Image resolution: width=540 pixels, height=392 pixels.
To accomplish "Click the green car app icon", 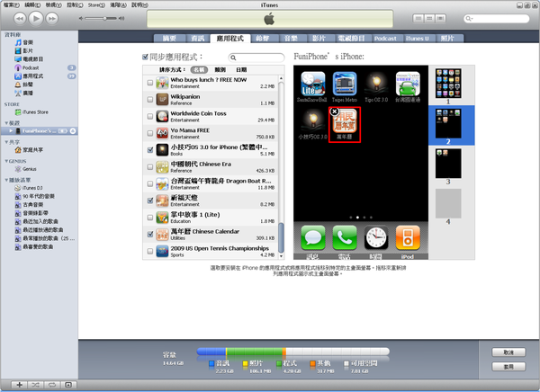I will [x=408, y=84].
